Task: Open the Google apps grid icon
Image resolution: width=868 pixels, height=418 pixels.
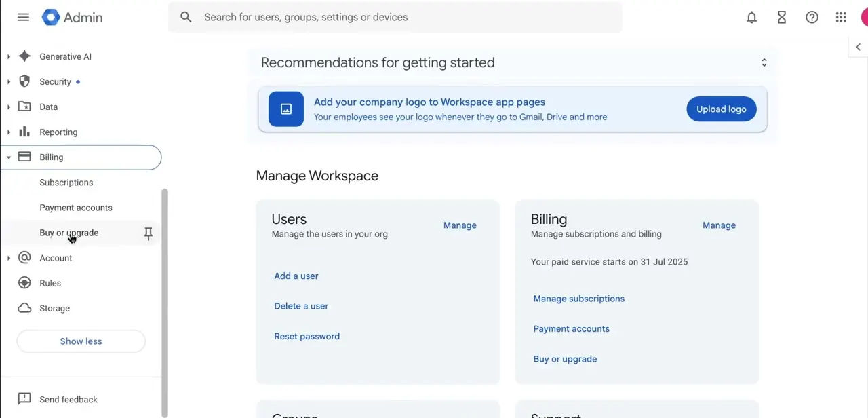Action: (841, 18)
